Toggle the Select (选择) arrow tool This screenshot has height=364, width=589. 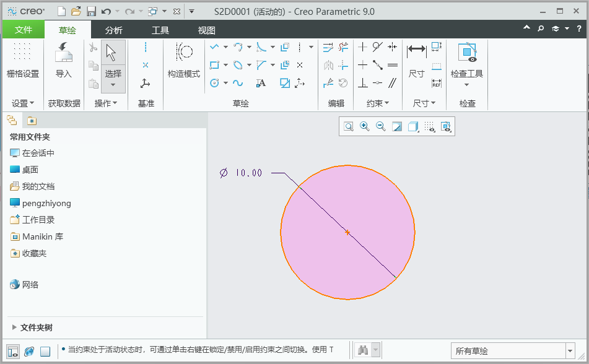click(x=113, y=66)
